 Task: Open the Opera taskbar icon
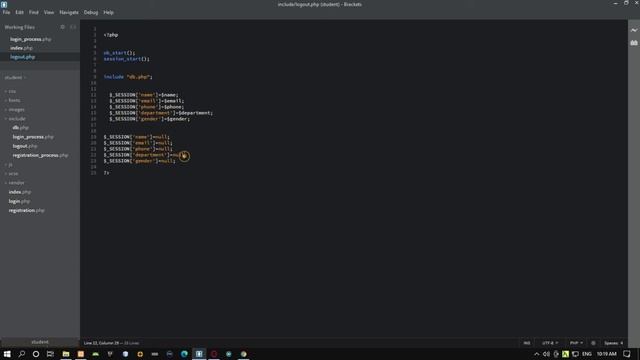point(214,354)
